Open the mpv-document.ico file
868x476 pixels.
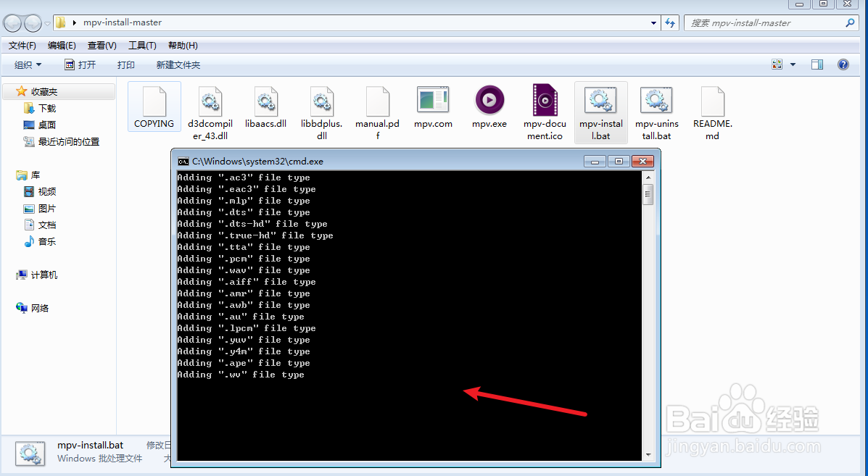(545, 100)
